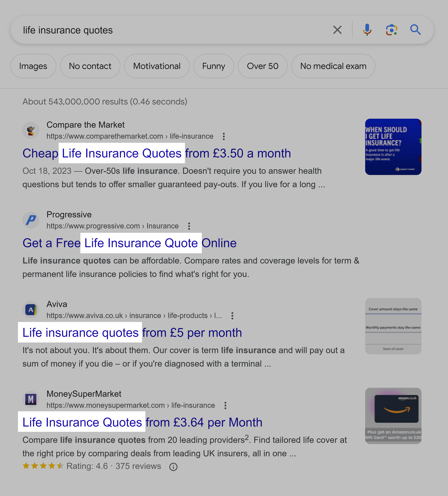Image resolution: width=448 pixels, height=496 pixels.
Task: Click the moneysupermarket.com URL breadcrumb
Action: pyautogui.click(x=131, y=405)
